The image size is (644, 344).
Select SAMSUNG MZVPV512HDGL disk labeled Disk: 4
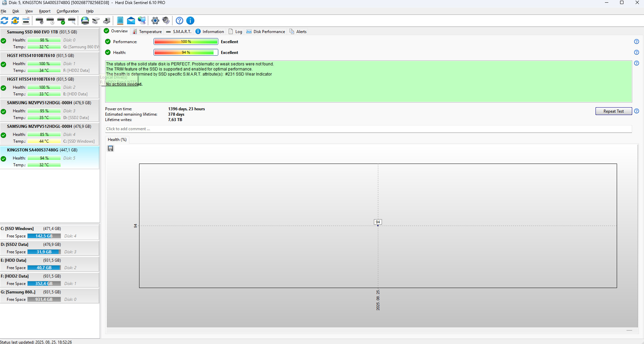(x=50, y=134)
